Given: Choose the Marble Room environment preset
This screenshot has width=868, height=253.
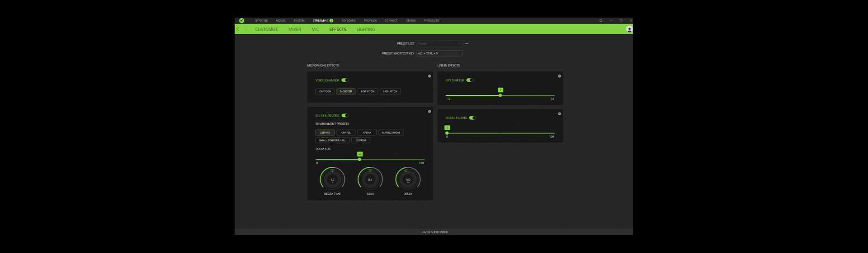Looking at the screenshot, I should click(x=391, y=133).
